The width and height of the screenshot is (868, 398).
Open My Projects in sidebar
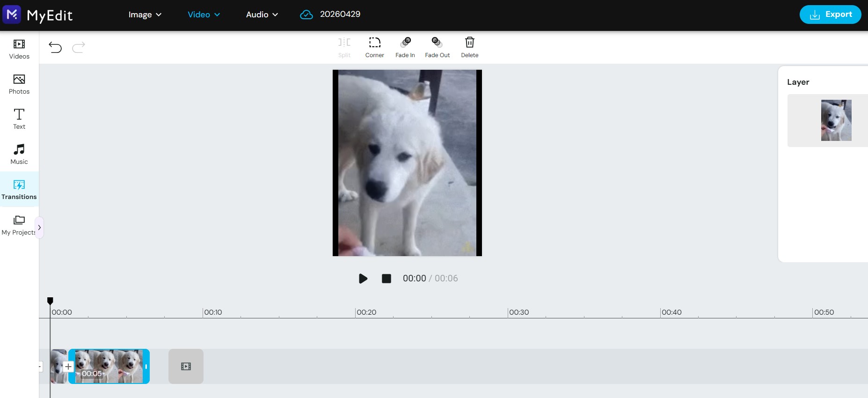pos(18,225)
